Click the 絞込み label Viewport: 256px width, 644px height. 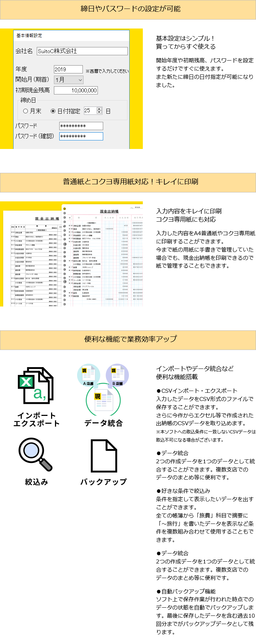(36, 482)
